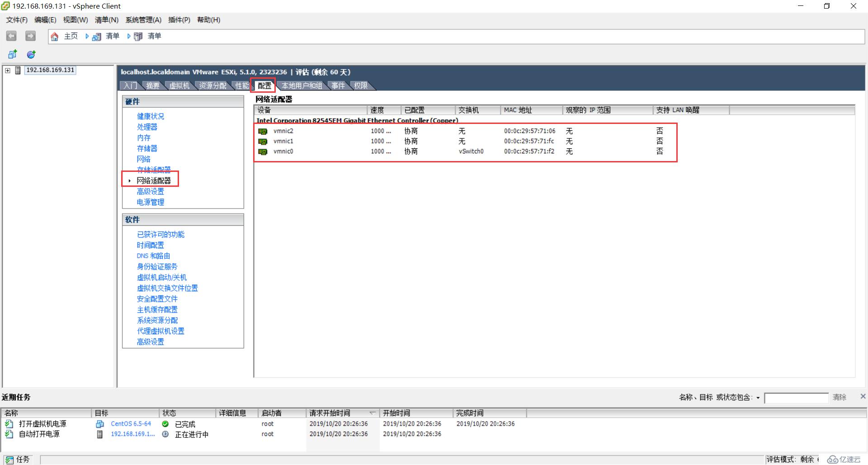Expand breadcrumb arrow before first 清单
The height and width of the screenshot is (465, 868).
point(87,36)
